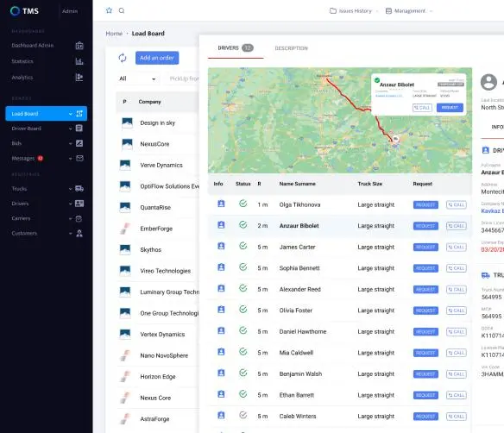
Task: Select the Anzaur Bibolet driver name
Action: tap(299, 226)
